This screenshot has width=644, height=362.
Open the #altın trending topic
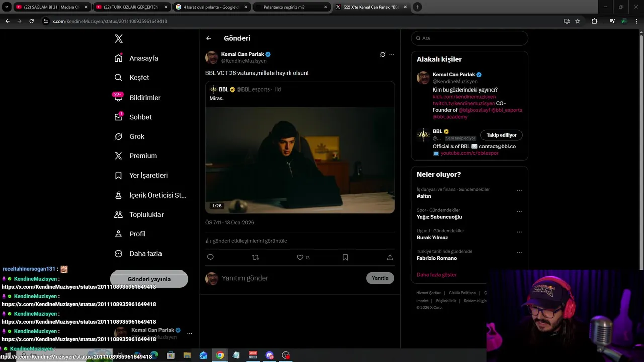[424, 196]
